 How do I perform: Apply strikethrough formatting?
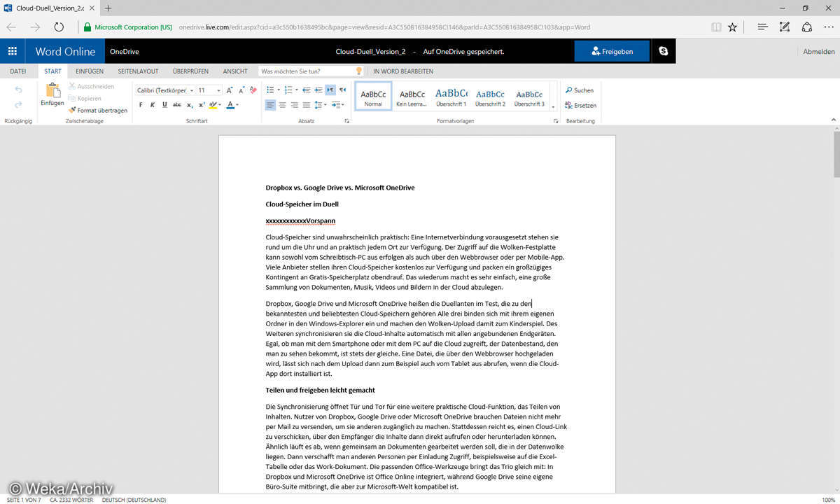click(177, 105)
